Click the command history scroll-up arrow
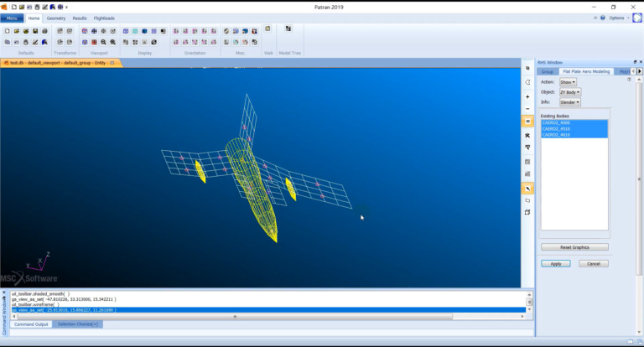The image size is (644, 347). [529, 295]
